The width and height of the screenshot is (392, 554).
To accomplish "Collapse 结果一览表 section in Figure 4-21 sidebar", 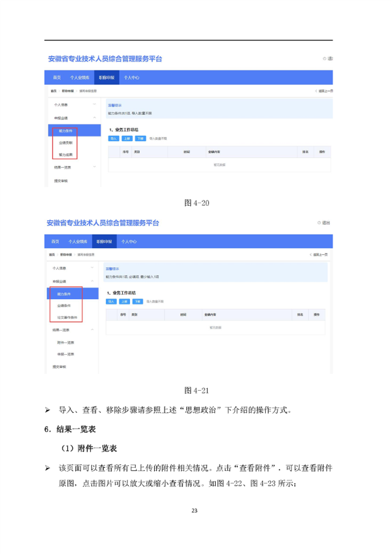I will pos(92,330).
